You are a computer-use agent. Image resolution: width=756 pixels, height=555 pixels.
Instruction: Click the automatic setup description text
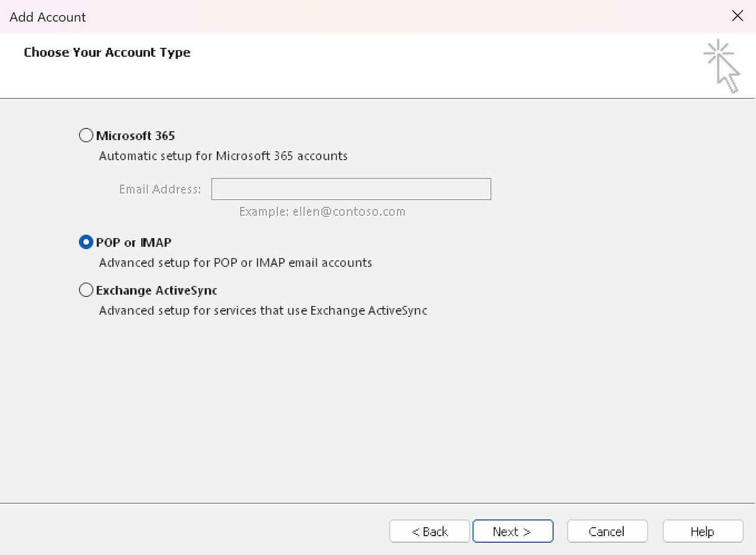coord(223,155)
